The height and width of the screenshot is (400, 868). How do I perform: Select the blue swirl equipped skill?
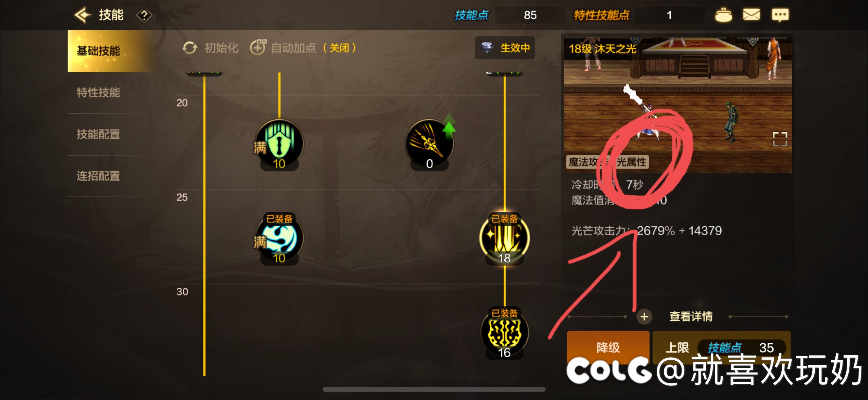pos(279,239)
